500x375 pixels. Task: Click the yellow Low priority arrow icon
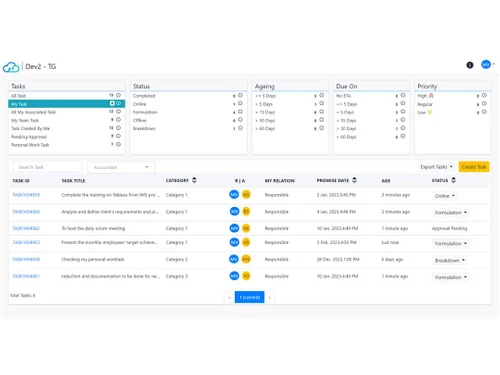click(x=429, y=112)
